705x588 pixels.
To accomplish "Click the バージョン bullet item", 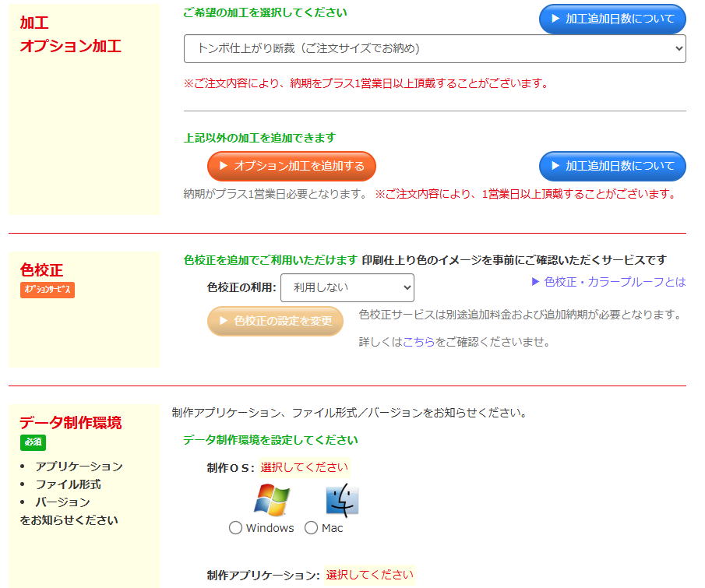I will pos(62,502).
